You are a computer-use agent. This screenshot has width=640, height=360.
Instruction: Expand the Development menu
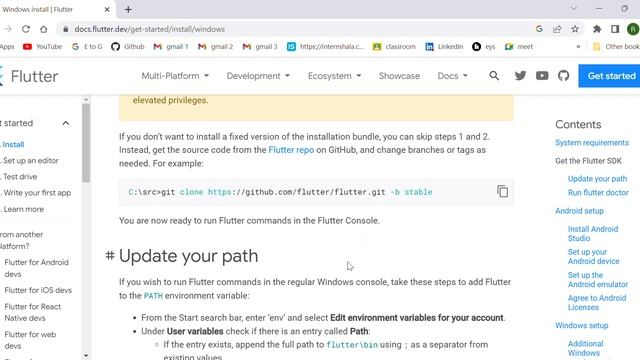point(258,76)
